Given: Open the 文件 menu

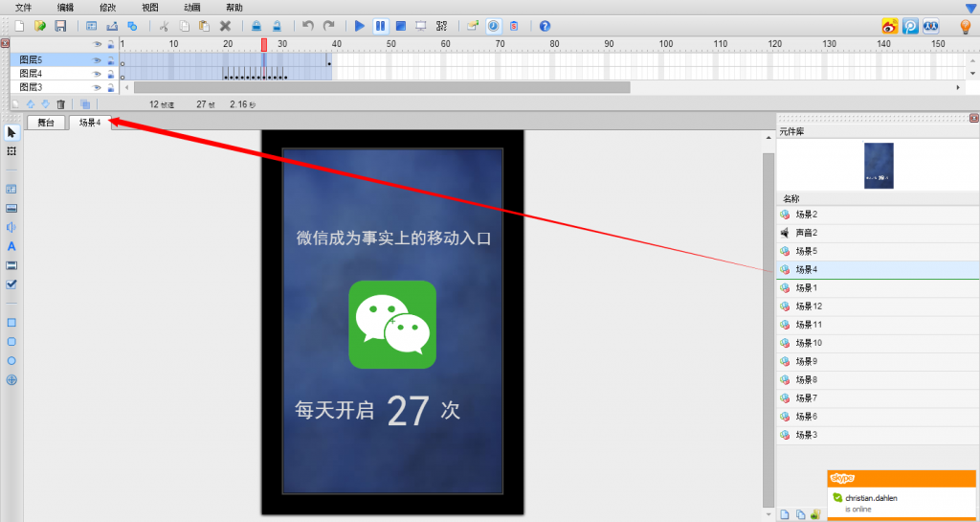Looking at the screenshot, I should [23, 8].
